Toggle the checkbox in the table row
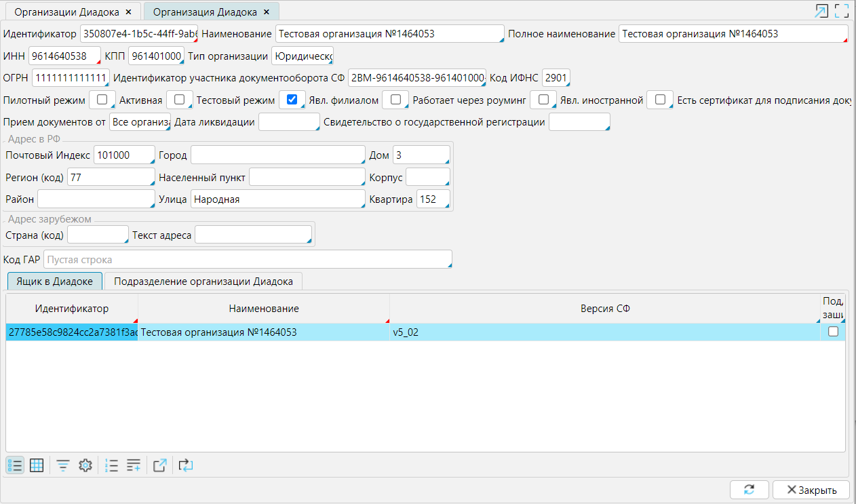The image size is (856, 504). point(833,332)
